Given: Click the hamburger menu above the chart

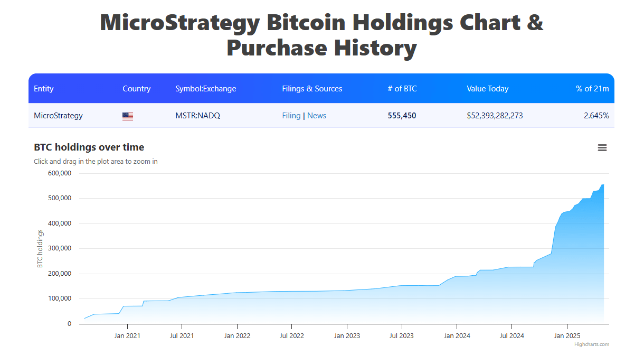Looking at the screenshot, I should pyautogui.click(x=602, y=148).
